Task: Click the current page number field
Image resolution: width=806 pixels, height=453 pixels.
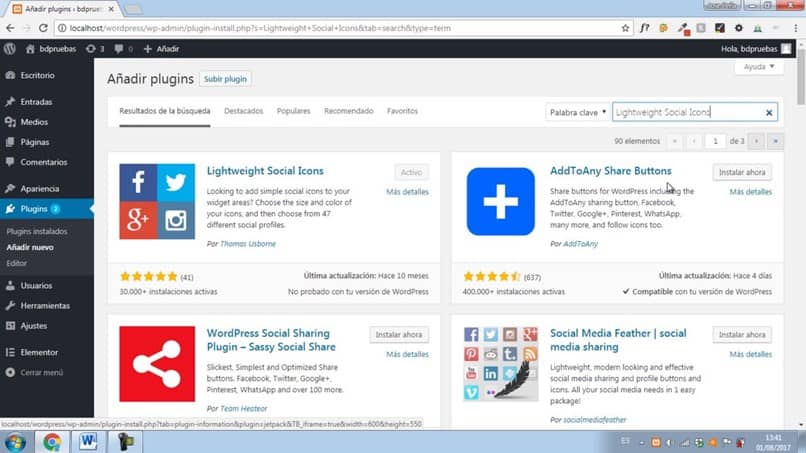Action: 715,141
